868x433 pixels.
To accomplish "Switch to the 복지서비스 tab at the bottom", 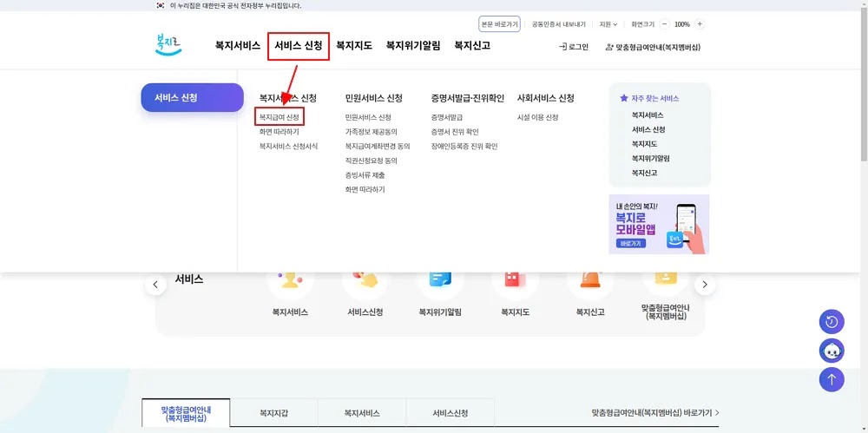I will click(x=362, y=413).
